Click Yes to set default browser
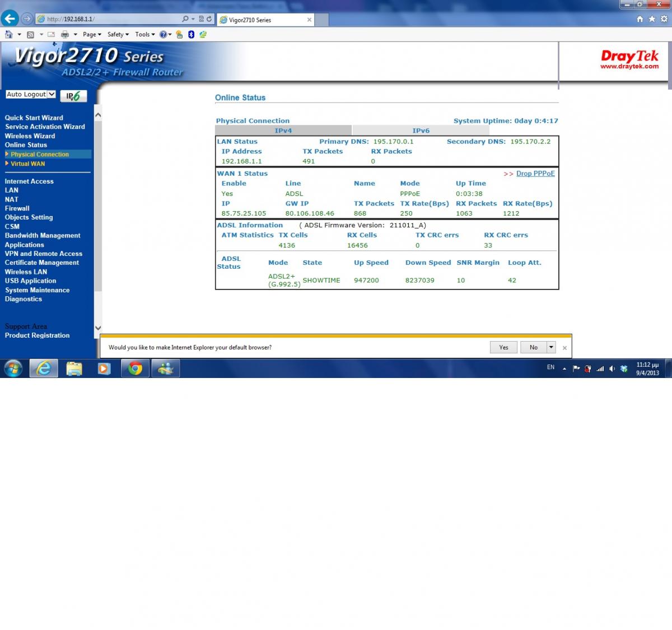 click(503, 347)
